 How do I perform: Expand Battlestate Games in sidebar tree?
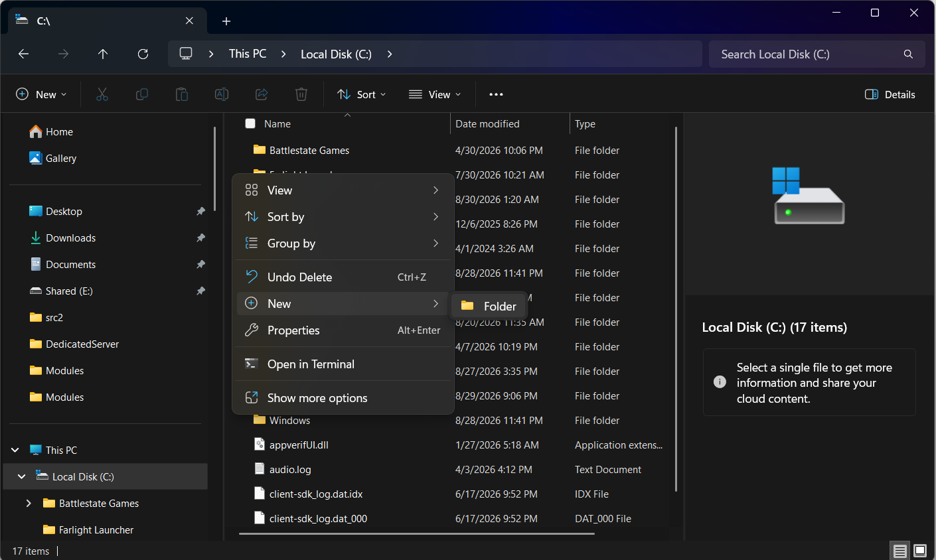tap(29, 503)
